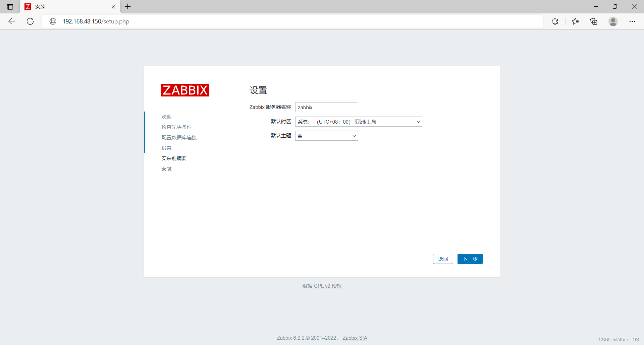Click the ZABBIX logo
The image size is (644, 345).
(x=185, y=90)
